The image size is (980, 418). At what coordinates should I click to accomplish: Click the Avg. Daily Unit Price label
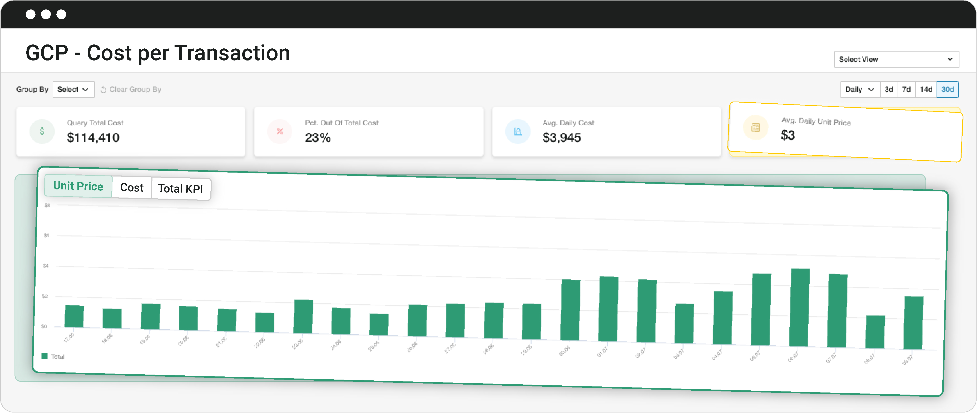tap(816, 122)
